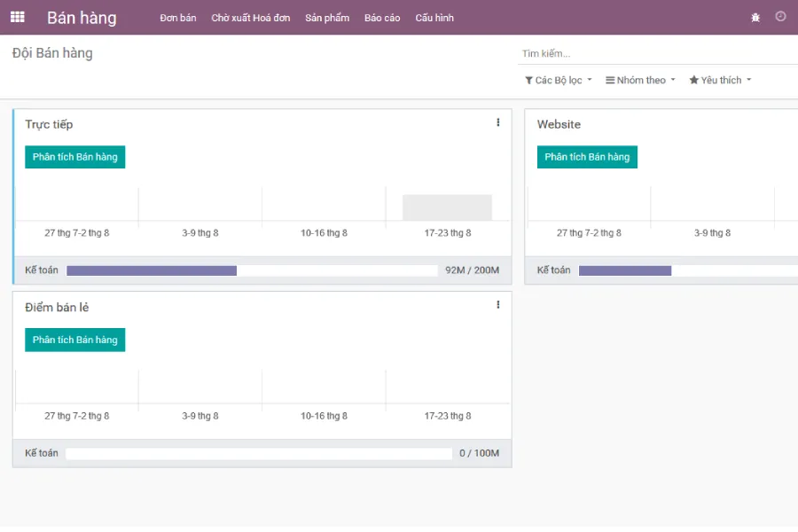Open the Cấu hình menu
This screenshot has width=798, height=532.
coord(434,18)
